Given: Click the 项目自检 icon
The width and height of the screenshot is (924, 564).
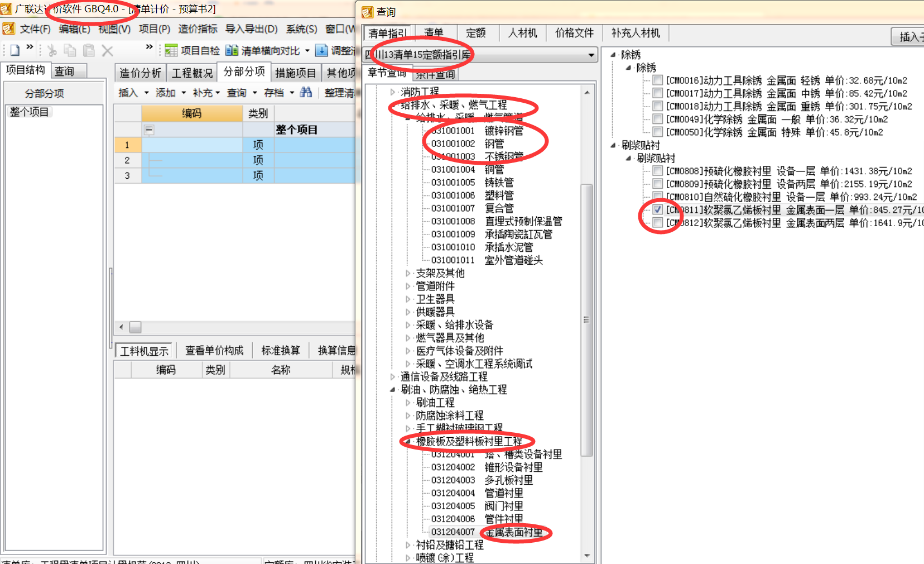Looking at the screenshot, I should point(171,51).
